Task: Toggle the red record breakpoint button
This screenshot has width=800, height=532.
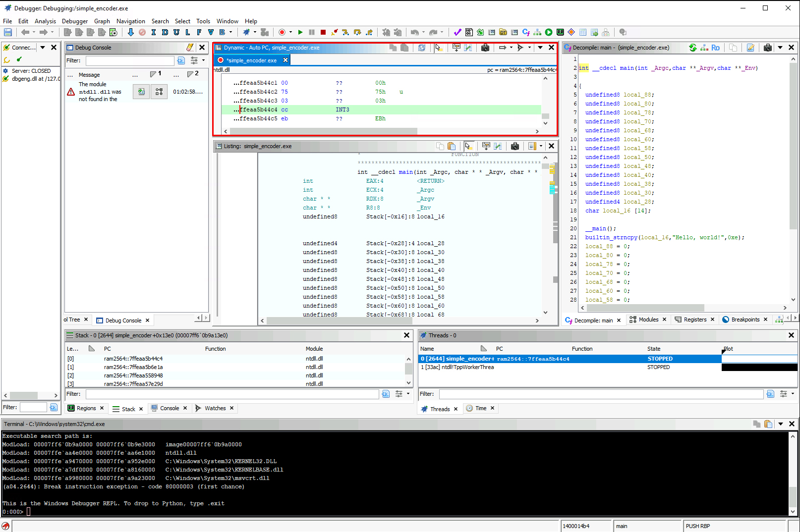Action: tap(282, 32)
